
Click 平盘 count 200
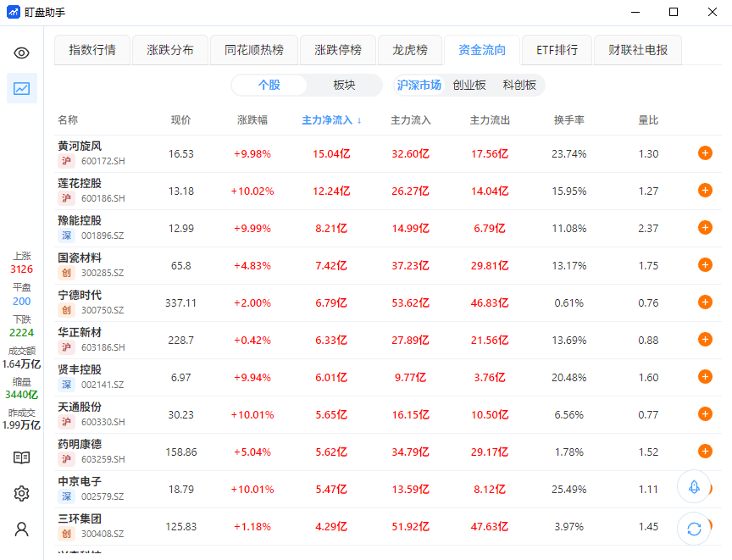coord(21,301)
